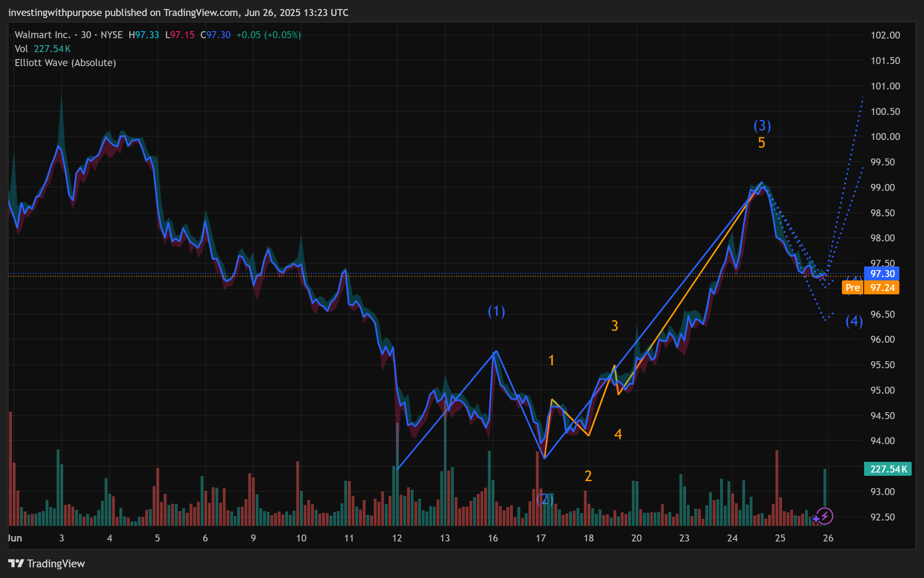924x578 pixels.
Task: Click the blue 97.30 price tag
Action: 882,274
